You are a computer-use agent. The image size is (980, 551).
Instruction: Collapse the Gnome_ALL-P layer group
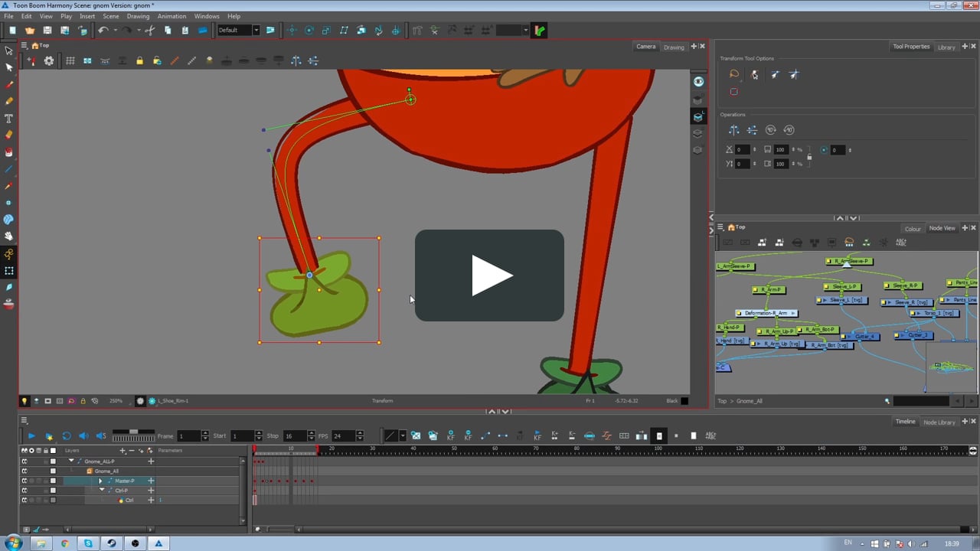[71, 461]
